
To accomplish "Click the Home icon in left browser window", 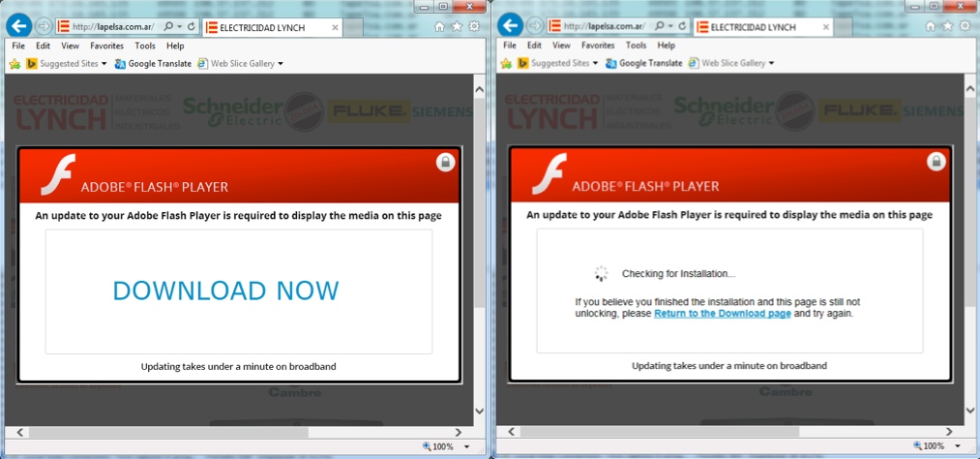I will click(439, 27).
